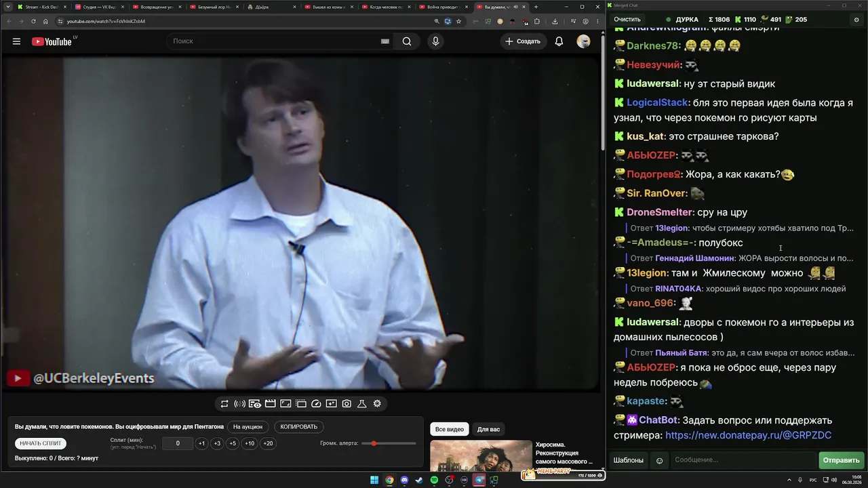Open YouTube notifications bell

coord(559,41)
